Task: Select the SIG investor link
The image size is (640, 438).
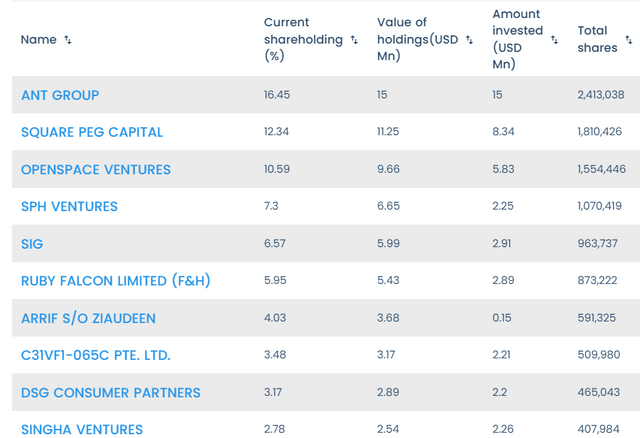Action: coord(33,244)
